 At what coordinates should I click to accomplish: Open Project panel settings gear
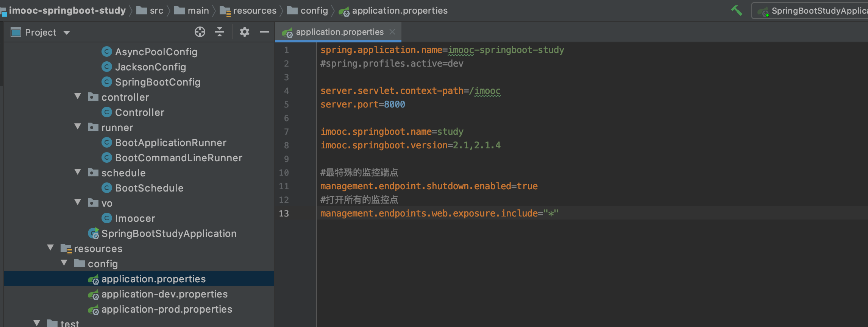[245, 32]
